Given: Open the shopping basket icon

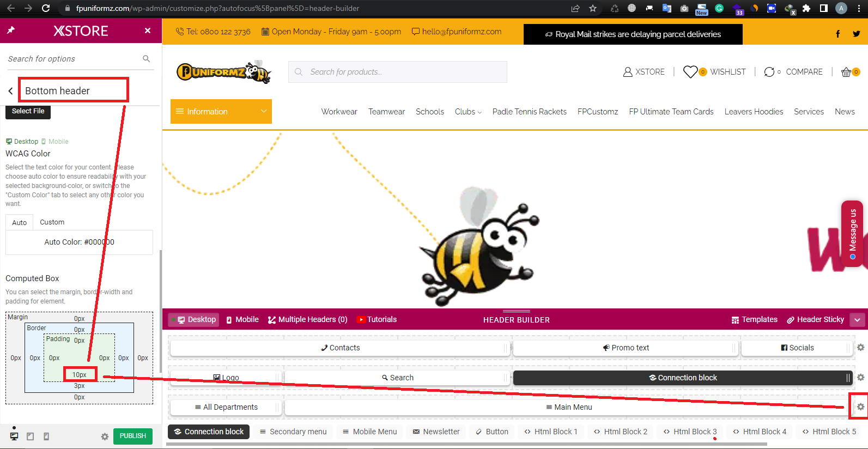Looking at the screenshot, I should click(x=846, y=72).
